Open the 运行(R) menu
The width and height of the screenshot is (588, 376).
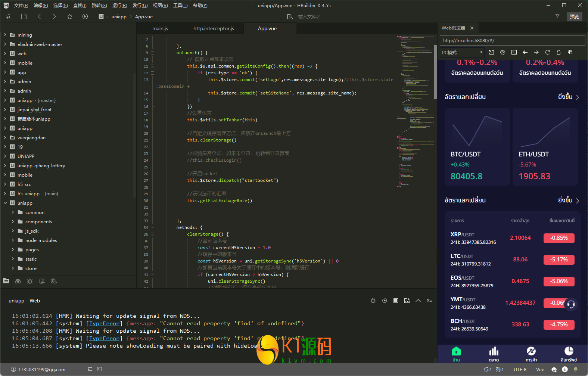click(x=119, y=6)
